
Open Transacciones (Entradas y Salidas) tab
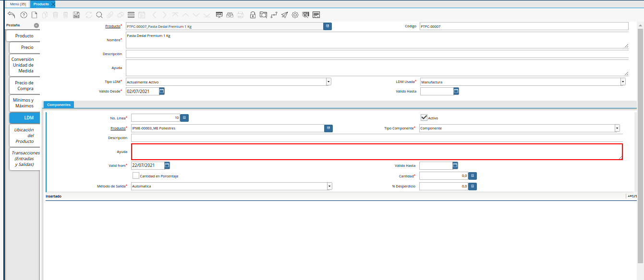pos(24,159)
